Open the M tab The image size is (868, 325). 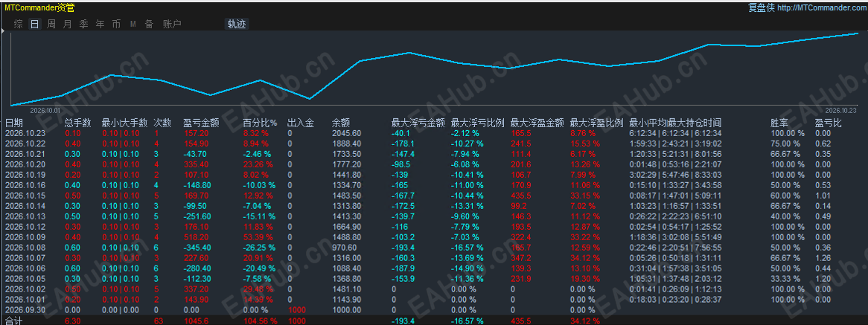(133, 24)
